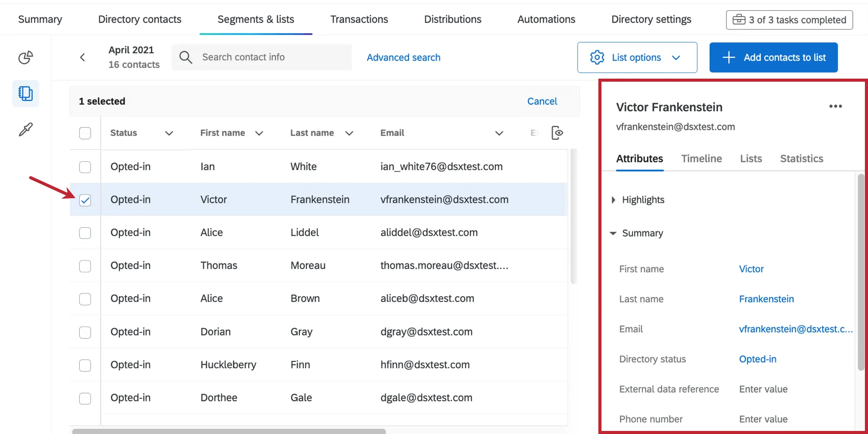Open the segments chart icon in sidebar
Image resolution: width=868 pixels, height=434 pixels.
point(26,57)
